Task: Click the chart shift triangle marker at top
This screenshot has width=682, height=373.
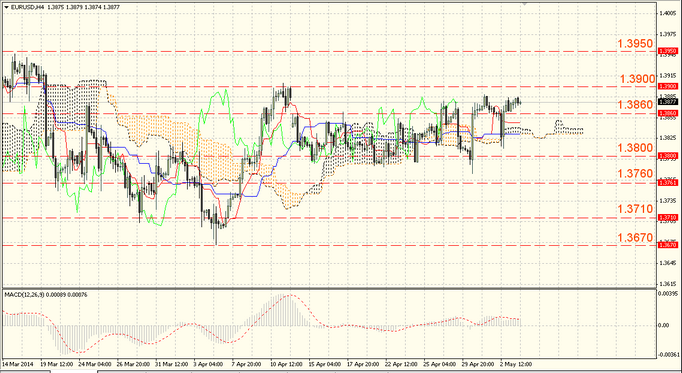Action: [525, 3]
